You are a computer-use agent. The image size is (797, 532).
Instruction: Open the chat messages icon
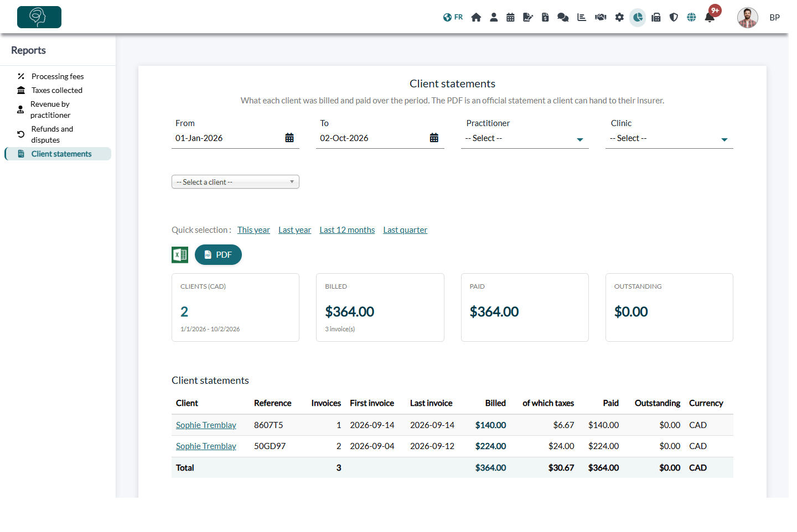[563, 17]
